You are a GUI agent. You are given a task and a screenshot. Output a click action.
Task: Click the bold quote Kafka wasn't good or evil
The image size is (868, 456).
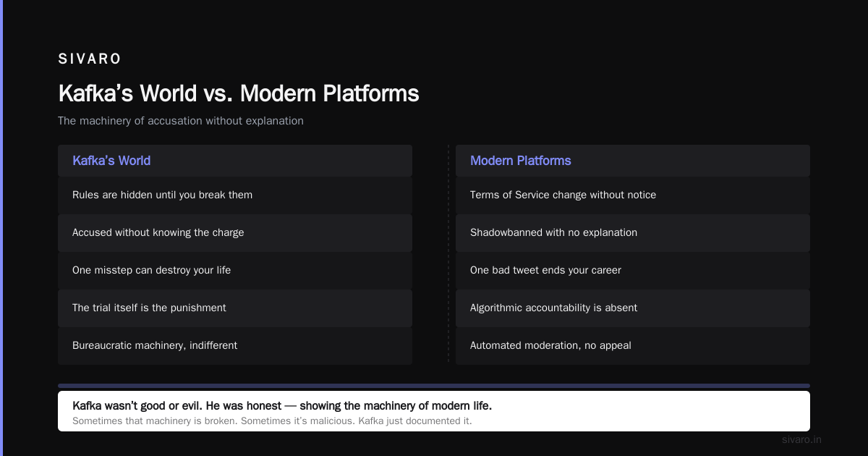tap(282, 405)
